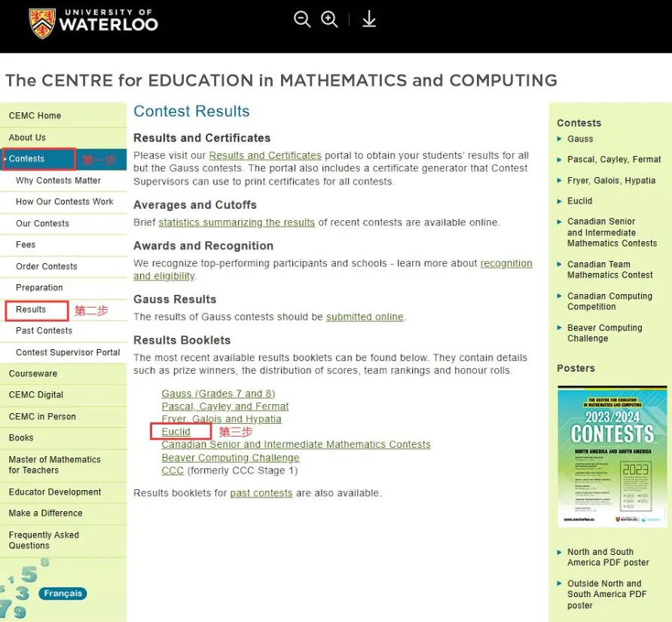Open Canadian Computing Competition link
Viewport: 672px width, 622px height.
click(x=609, y=301)
